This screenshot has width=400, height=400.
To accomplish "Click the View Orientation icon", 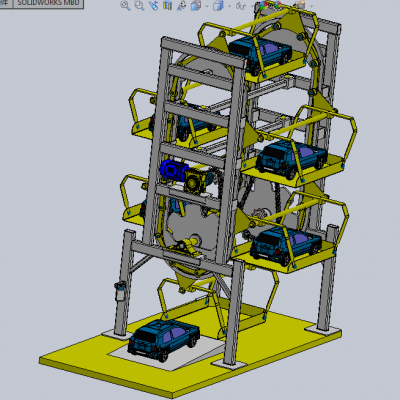I will [x=197, y=5].
